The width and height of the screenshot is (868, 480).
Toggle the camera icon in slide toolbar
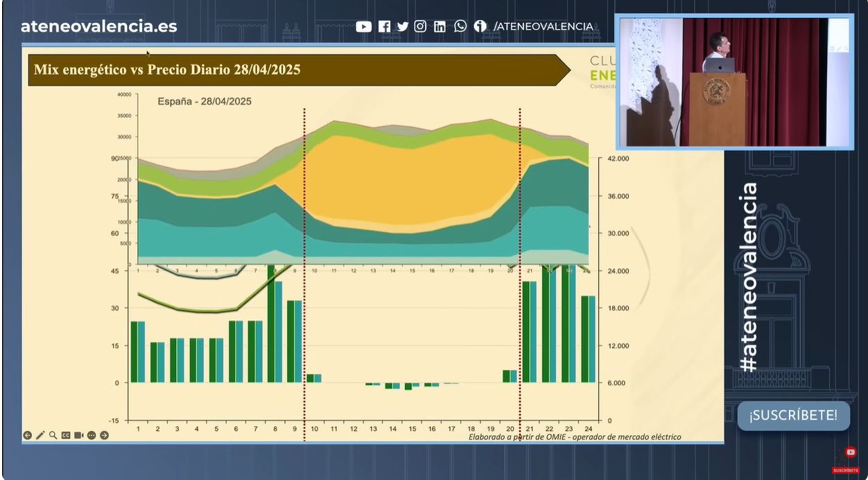[78, 435]
